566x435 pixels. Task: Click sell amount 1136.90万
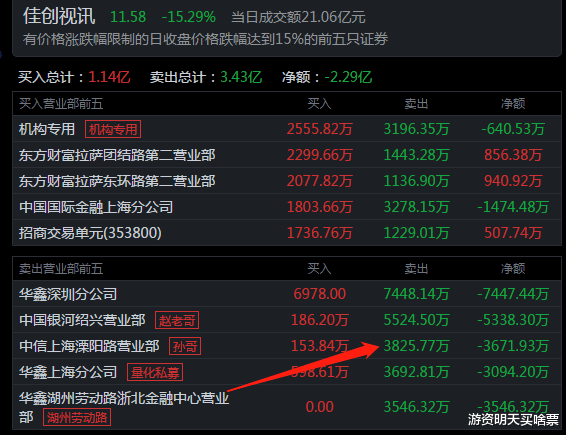416,181
